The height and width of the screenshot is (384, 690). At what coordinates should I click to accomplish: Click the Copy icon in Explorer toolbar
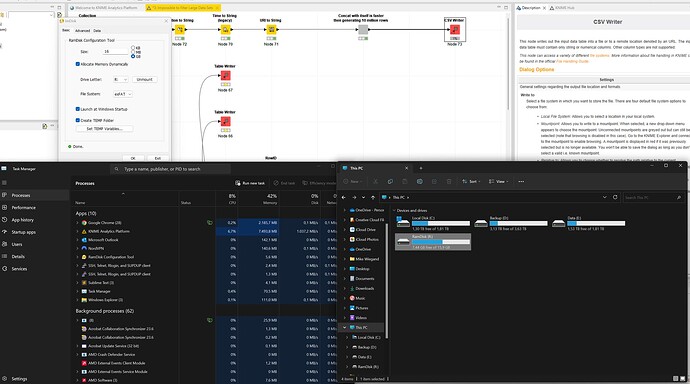pos(390,181)
